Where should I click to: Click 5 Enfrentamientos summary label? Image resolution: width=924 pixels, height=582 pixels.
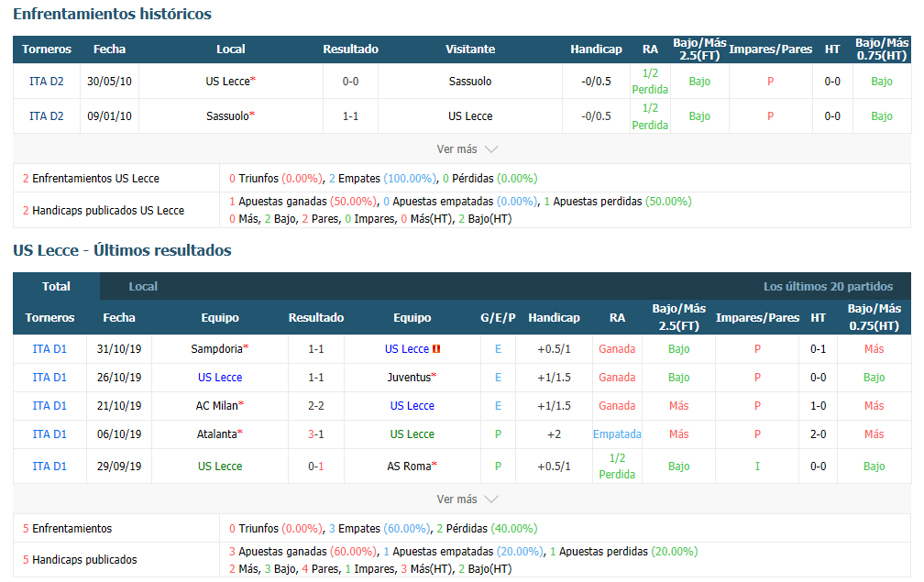[x=67, y=529]
